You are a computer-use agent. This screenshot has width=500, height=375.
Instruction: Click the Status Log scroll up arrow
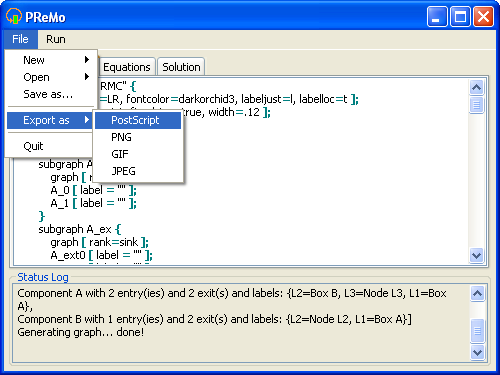[477, 294]
